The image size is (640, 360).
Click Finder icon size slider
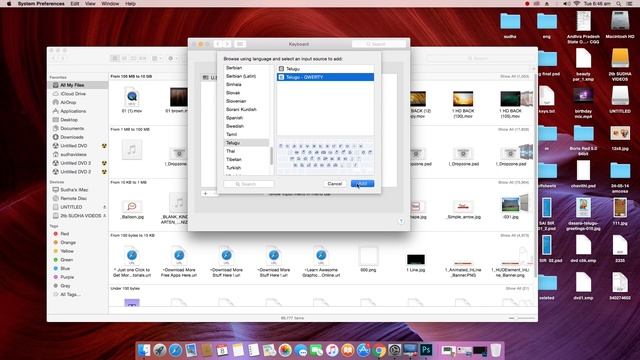point(521,318)
